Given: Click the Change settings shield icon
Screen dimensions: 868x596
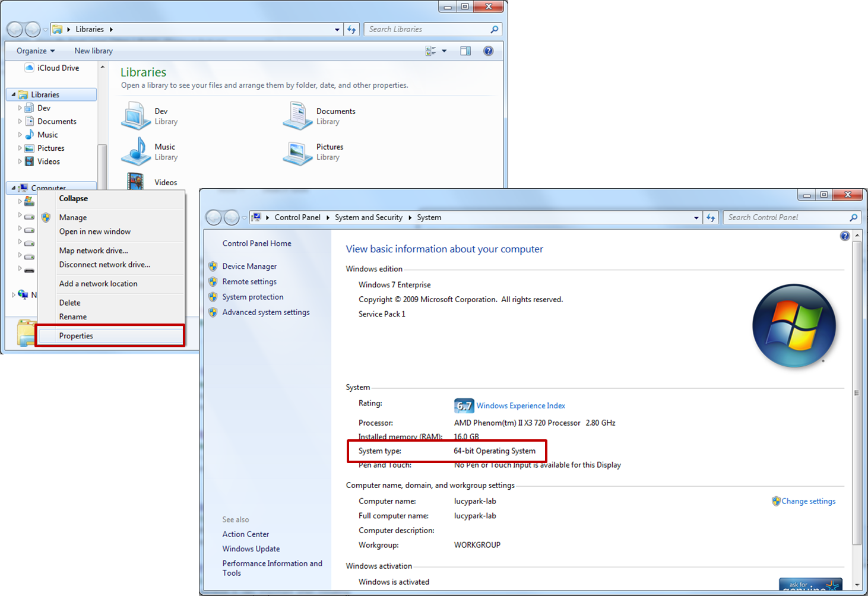Looking at the screenshot, I should pos(776,502).
